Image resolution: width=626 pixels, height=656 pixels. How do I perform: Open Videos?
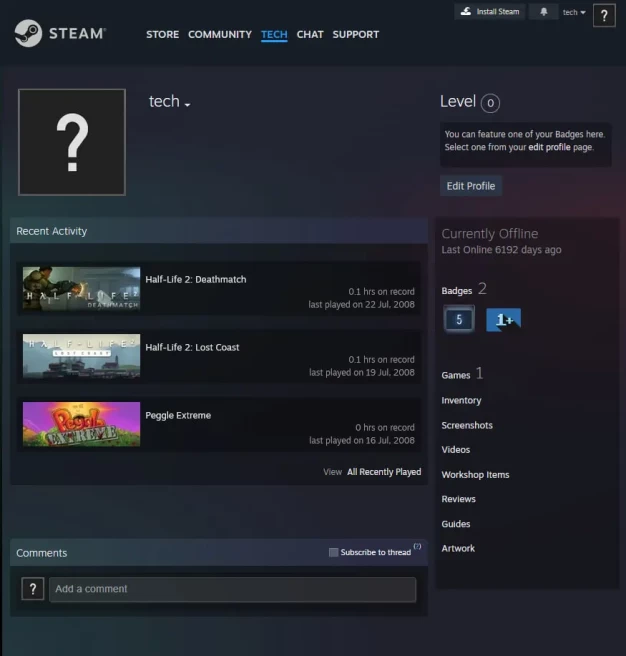click(x=456, y=450)
